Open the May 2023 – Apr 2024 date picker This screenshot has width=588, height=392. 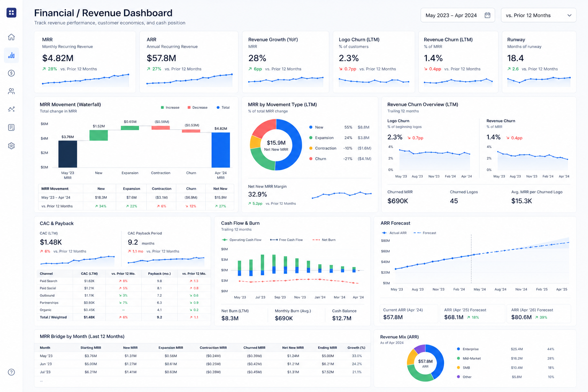pos(457,15)
